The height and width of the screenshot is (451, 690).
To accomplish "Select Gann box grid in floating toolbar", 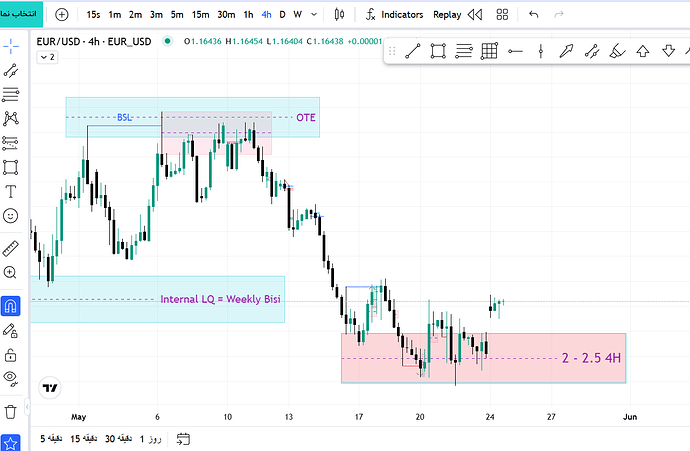I will click(489, 51).
